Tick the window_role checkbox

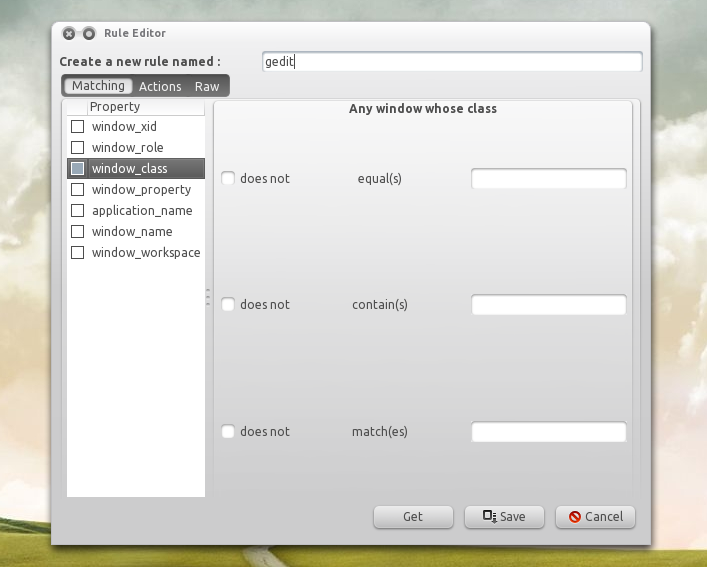[x=78, y=147]
